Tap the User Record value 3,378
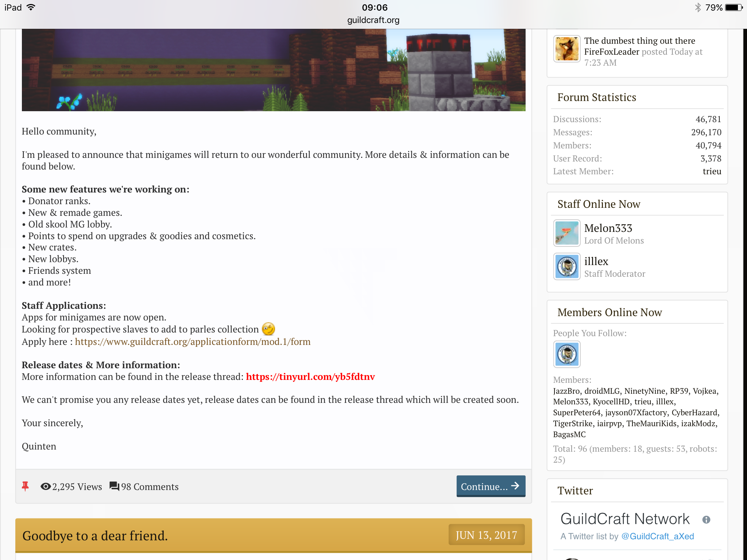The height and width of the screenshot is (560, 747). click(x=711, y=159)
